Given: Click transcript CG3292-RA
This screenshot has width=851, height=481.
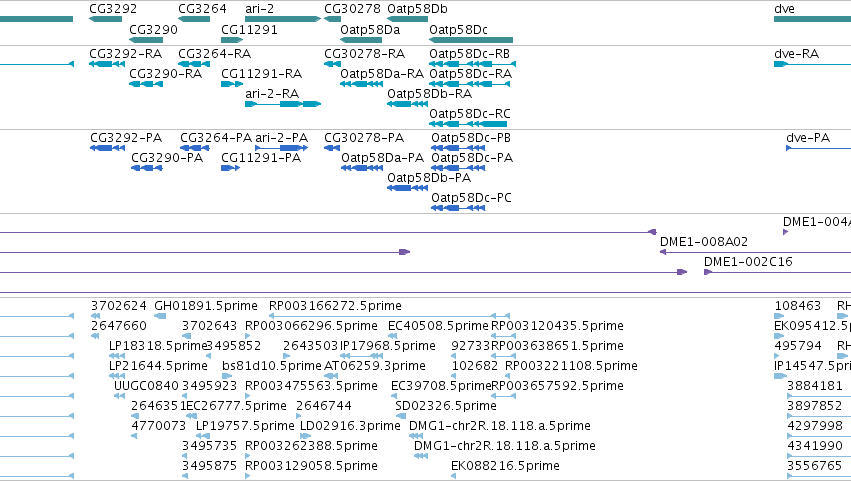Looking at the screenshot, I should (x=107, y=64).
